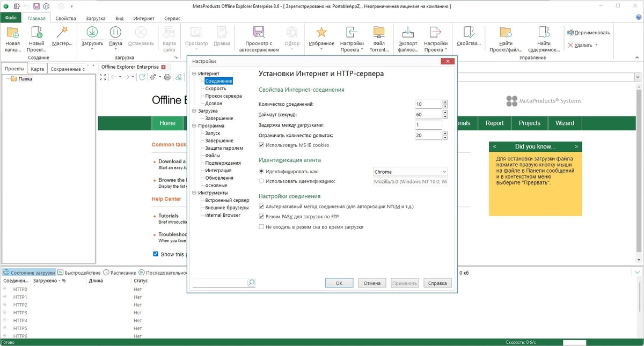The image size is (644, 346).
Task: Toggle the Show this page checkbox
Action: tap(156, 254)
